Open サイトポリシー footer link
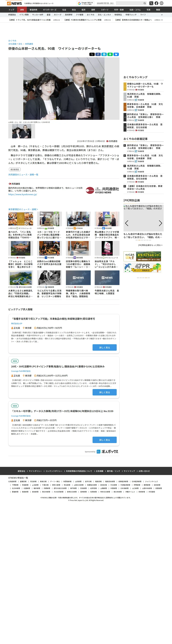Image resolution: width=172 pixels, height=644 pixels. 35,471
